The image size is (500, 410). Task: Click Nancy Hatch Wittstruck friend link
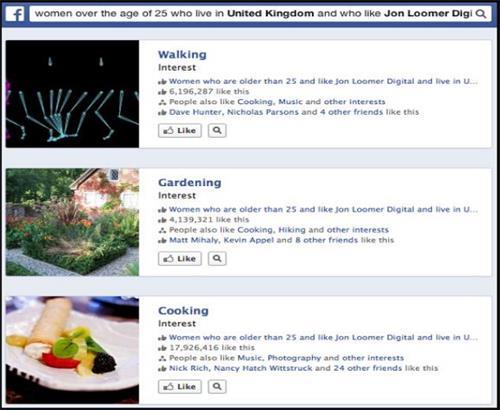point(263,368)
